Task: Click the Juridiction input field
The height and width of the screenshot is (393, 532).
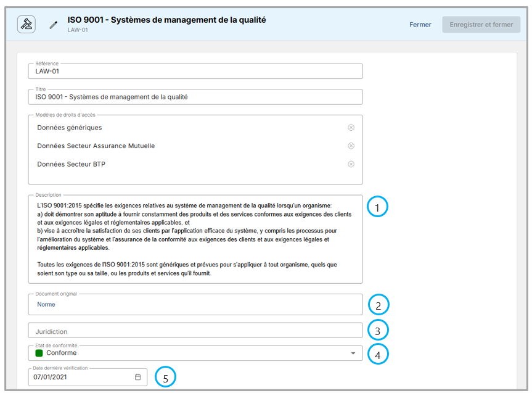Action: tap(195, 331)
